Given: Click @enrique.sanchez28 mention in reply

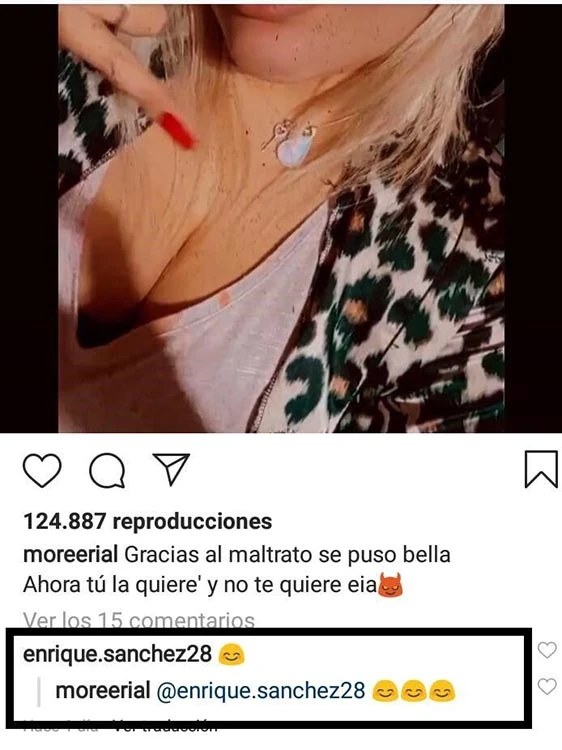Looking at the screenshot, I should (261, 691).
